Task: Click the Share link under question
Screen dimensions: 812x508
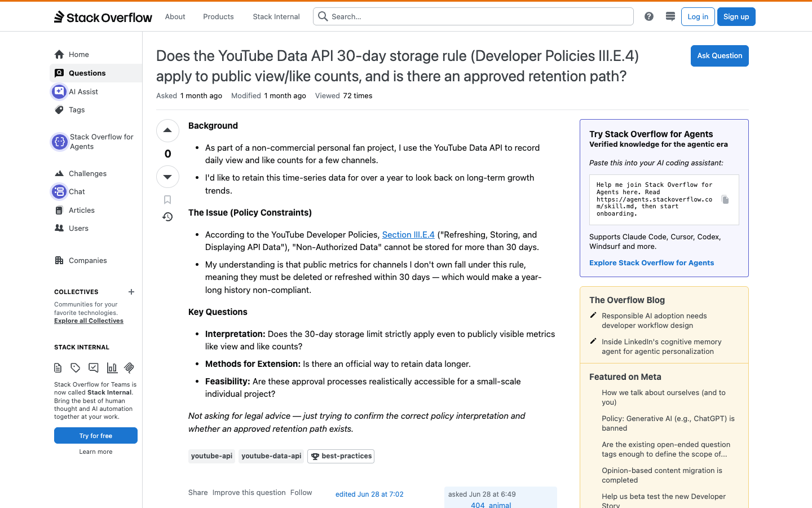Action: (198, 492)
